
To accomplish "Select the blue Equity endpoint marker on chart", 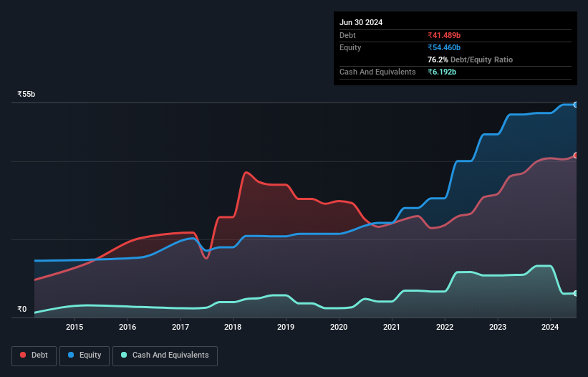I will pyautogui.click(x=576, y=105).
